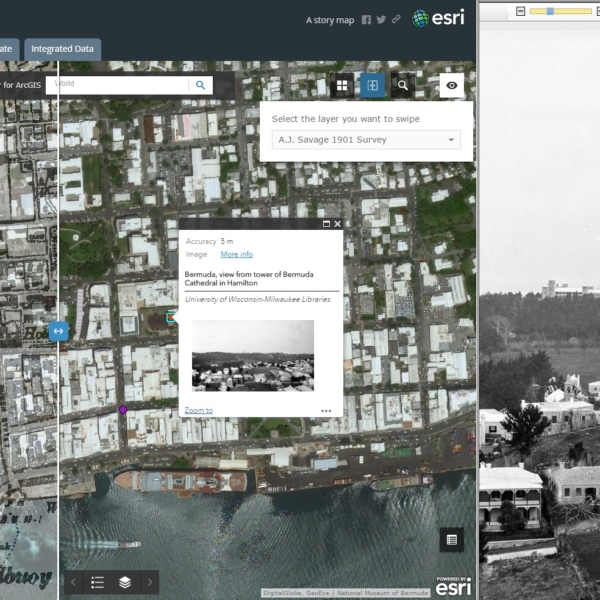Click the Zoom to link

click(x=198, y=410)
